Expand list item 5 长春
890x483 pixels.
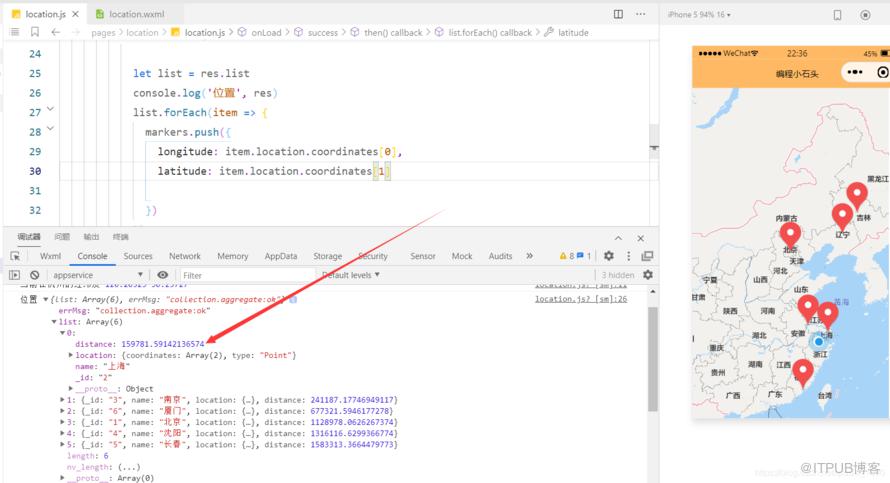[x=62, y=444]
